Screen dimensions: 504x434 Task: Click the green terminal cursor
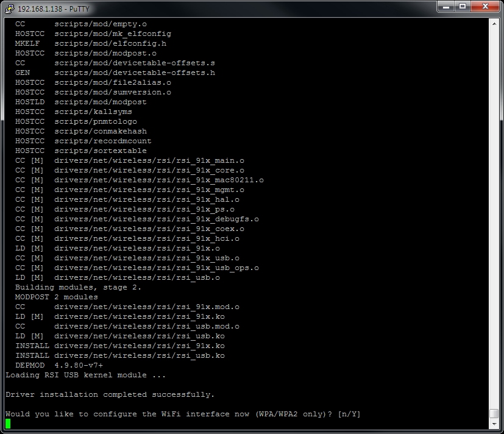pos(8,424)
